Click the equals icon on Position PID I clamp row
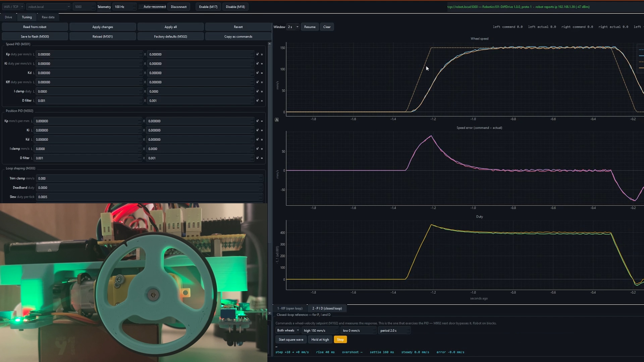 (x=262, y=149)
